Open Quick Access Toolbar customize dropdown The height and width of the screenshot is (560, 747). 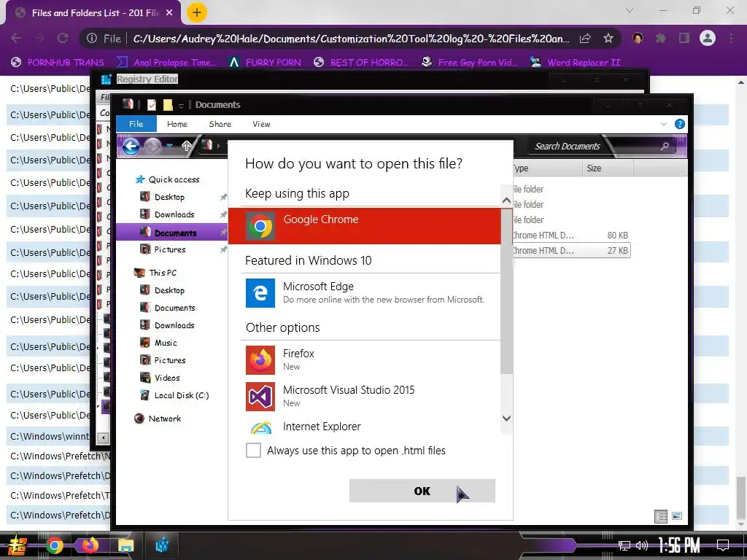point(181,105)
